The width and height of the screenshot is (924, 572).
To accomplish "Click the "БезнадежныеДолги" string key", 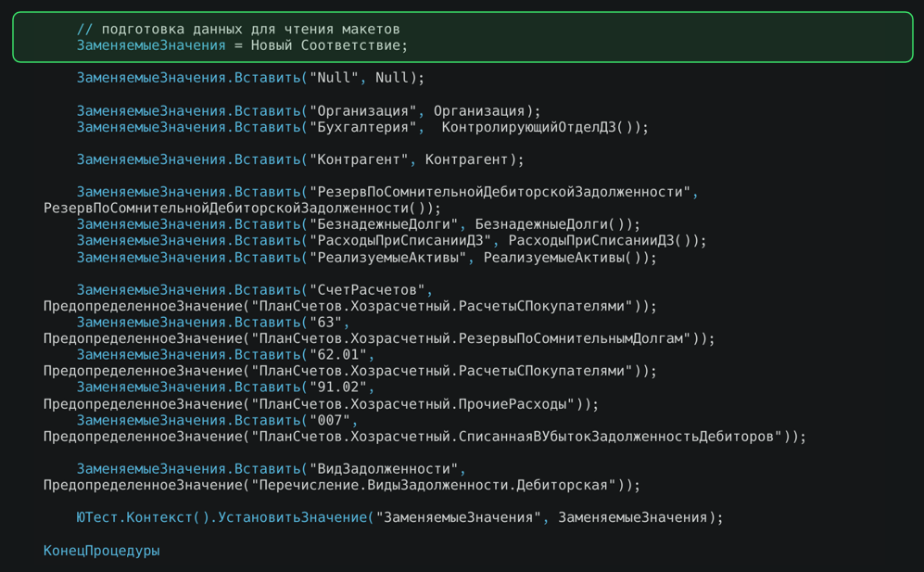I will click(x=384, y=224).
